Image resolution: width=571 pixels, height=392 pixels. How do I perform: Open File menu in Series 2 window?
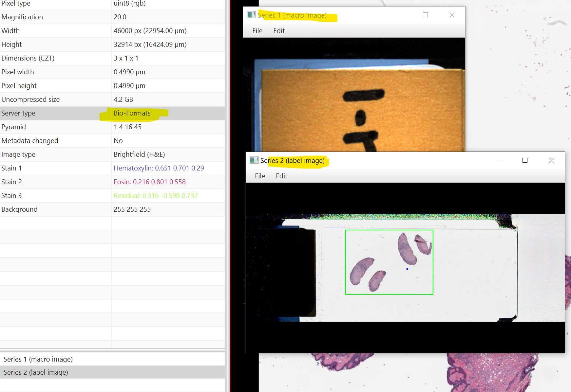coord(260,176)
